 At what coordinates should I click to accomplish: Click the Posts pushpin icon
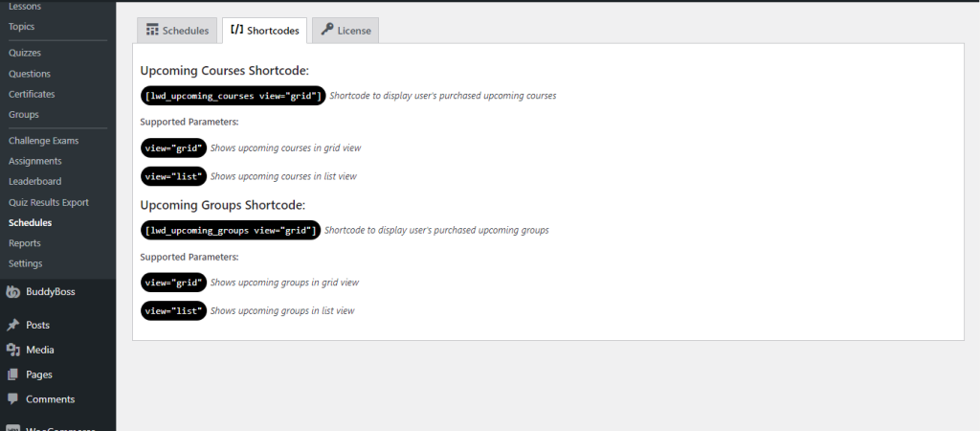[12, 326]
